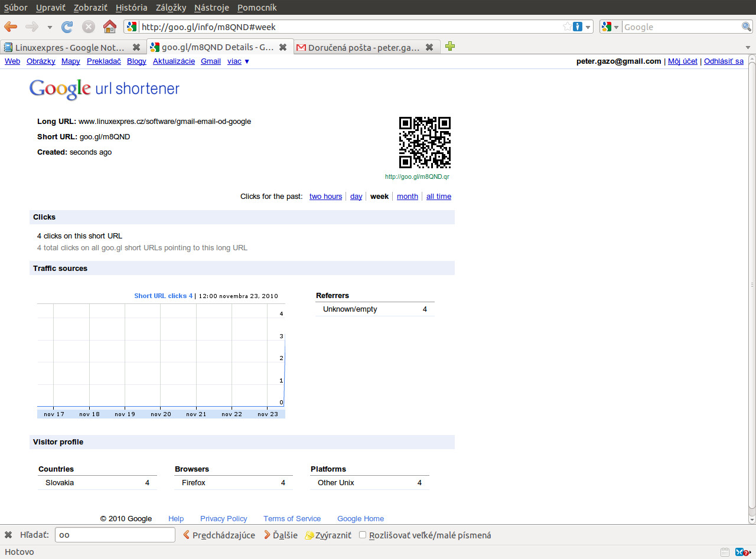Click the Hľadať find text field
The image size is (756, 559).
115,535
